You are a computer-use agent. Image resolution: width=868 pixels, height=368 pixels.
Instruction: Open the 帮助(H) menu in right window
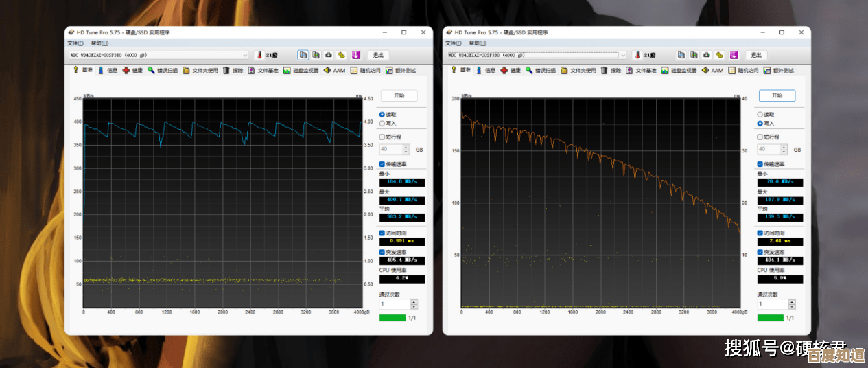click(x=478, y=43)
